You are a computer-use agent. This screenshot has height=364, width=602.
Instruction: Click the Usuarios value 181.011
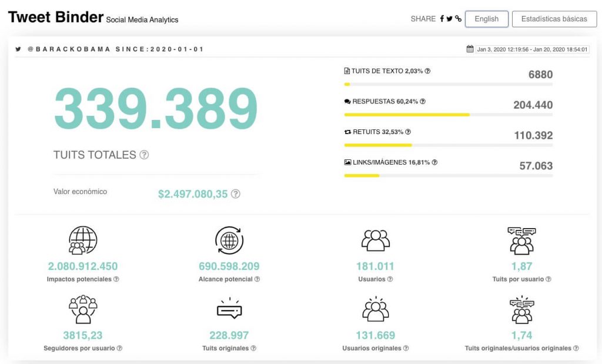click(x=376, y=266)
